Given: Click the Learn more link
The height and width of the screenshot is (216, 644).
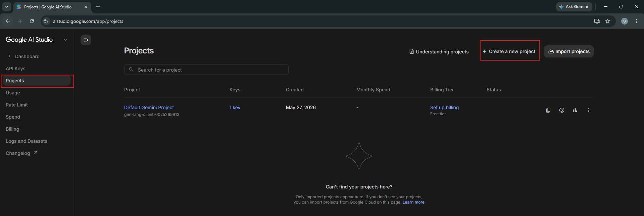Looking at the screenshot, I should pyautogui.click(x=413, y=202).
